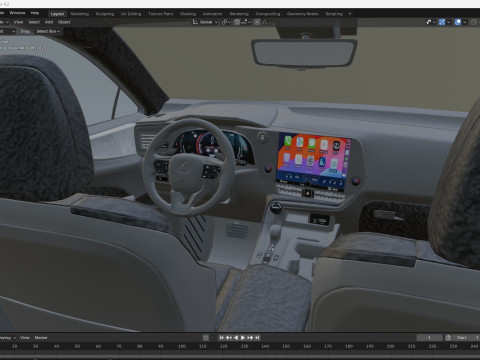
Task: Jump to previous keyframe
Action: pyautogui.click(x=229, y=338)
